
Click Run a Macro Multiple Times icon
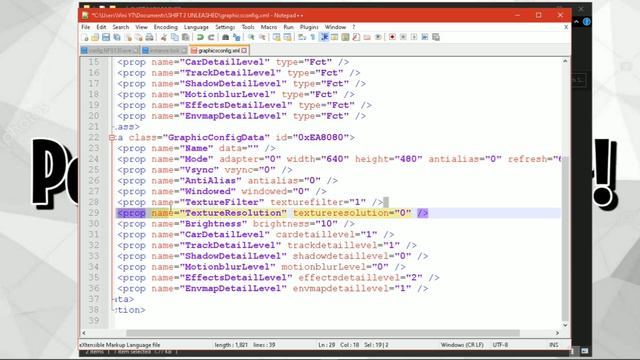(x=425, y=37)
